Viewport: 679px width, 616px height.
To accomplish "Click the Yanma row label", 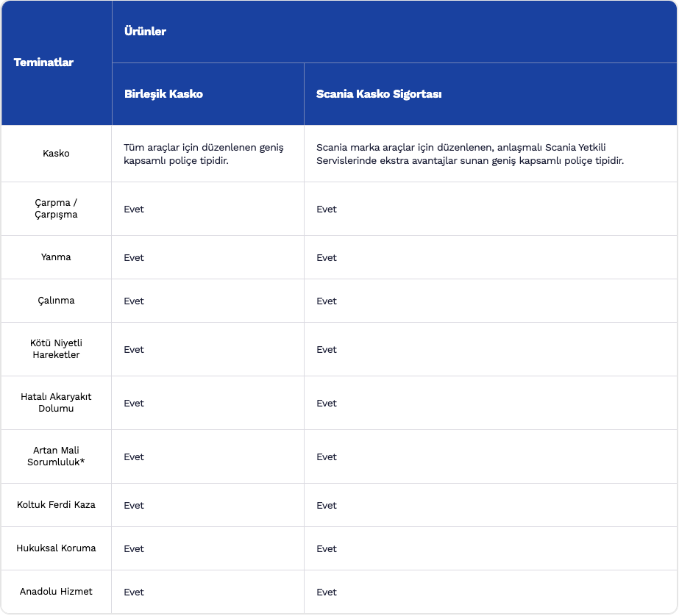I will click(x=57, y=257).
